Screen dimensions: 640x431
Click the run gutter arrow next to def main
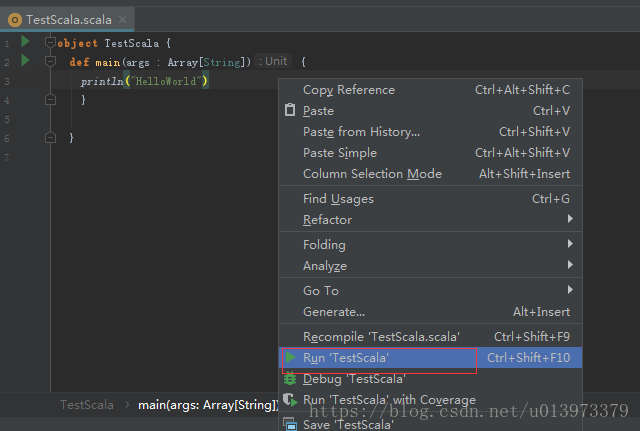[26, 61]
